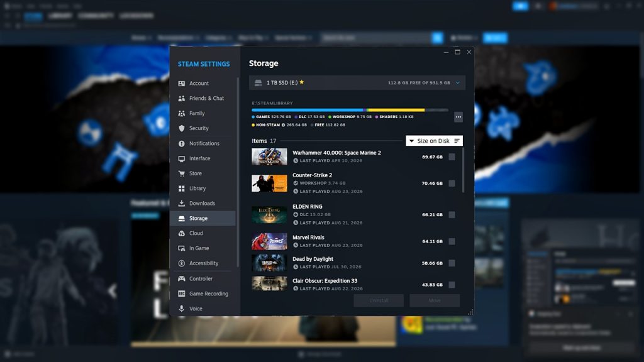Screen dimensions: 644x362
Task: Click the Account person-card icon in sidebar
Action: tap(182, 84)
